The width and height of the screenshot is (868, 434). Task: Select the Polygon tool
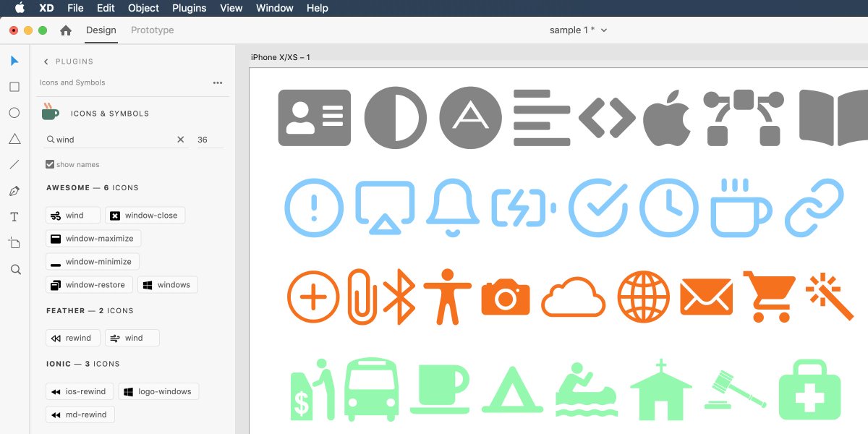[14, 139]
